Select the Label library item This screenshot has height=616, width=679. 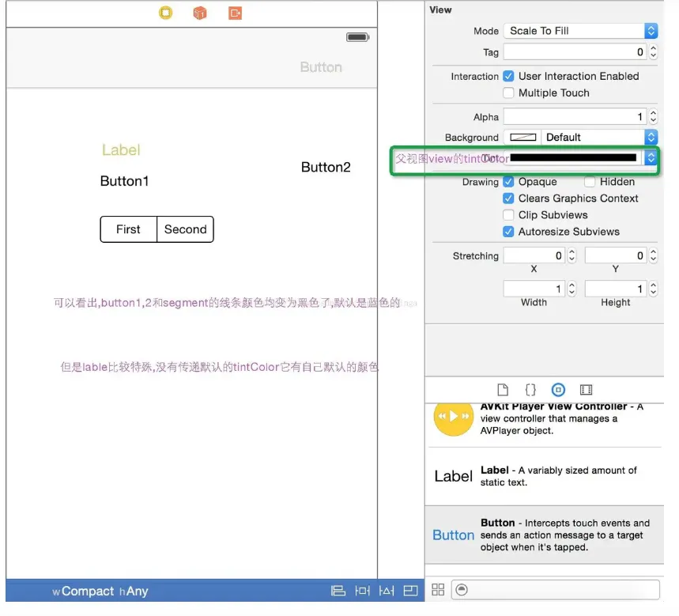(544, 476)
